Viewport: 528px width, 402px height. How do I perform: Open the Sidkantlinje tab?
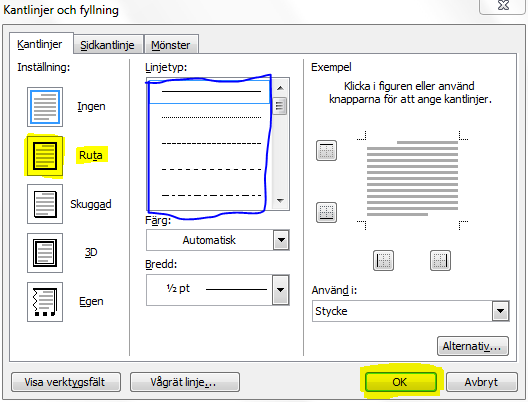(107, 45)
